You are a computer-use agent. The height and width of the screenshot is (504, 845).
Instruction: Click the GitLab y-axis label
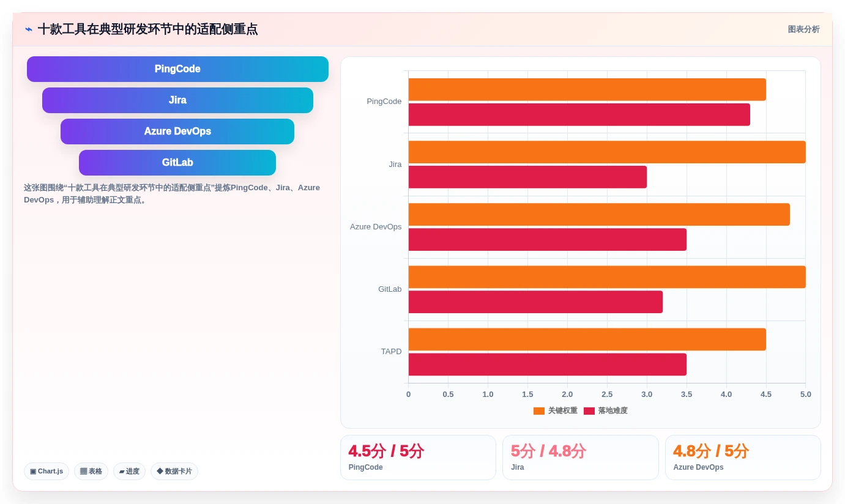(x=390, y=289)
